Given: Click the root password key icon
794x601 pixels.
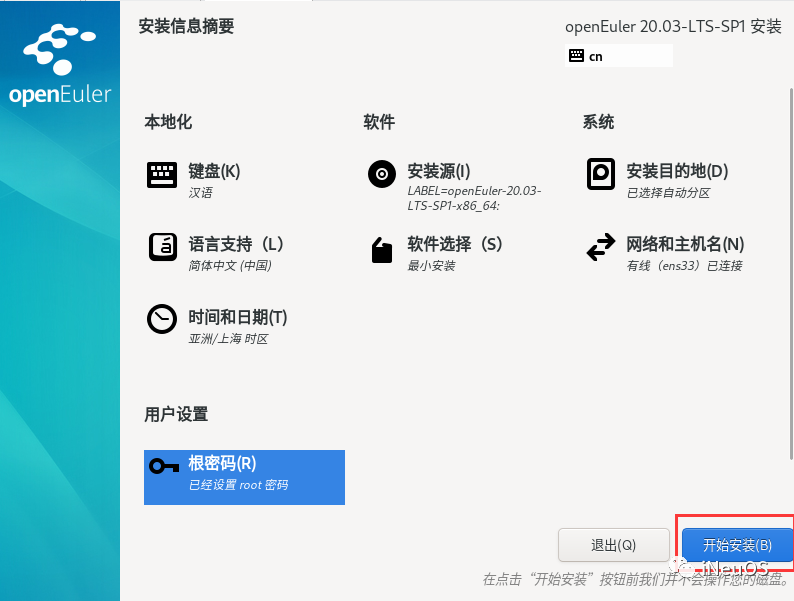Looking at the screenshot, I should pyautogui.click(x=164, y=466).
